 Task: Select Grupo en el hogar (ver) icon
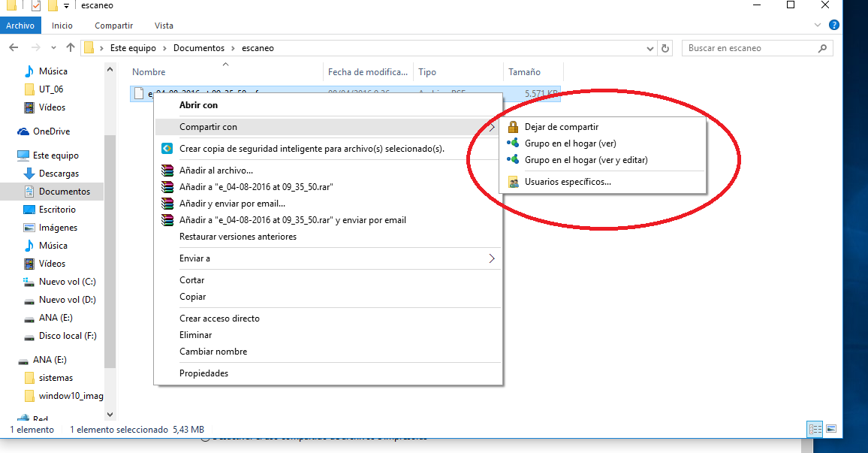[x=513, y=143]
